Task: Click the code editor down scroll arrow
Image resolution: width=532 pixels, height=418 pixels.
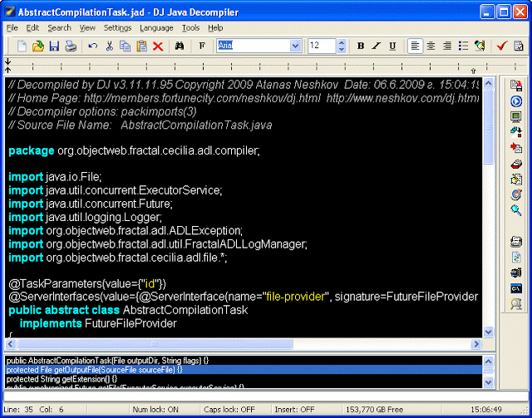Action: pos(488,332)
